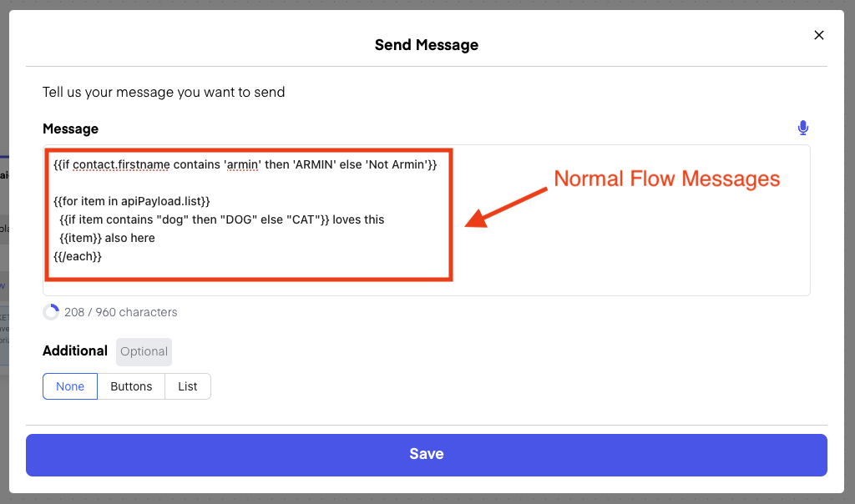Place cursor on the "{{item}} also here" line

[107, 238]
